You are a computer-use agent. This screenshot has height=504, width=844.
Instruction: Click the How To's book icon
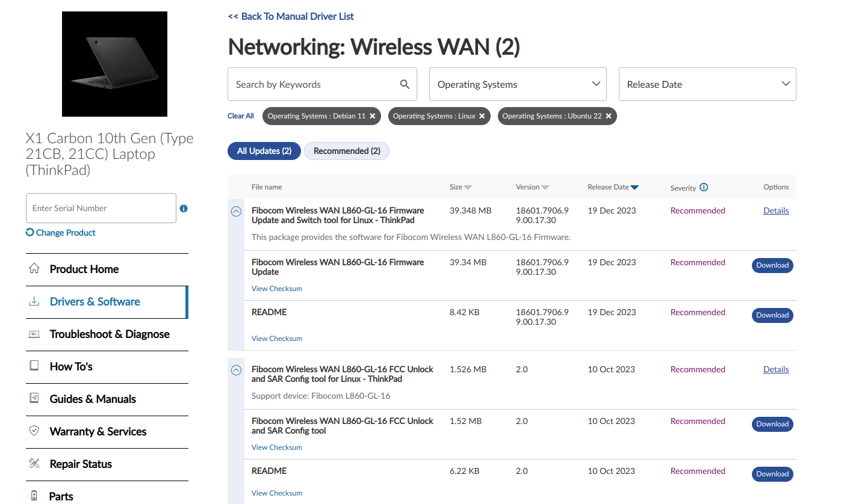[34, 366]
